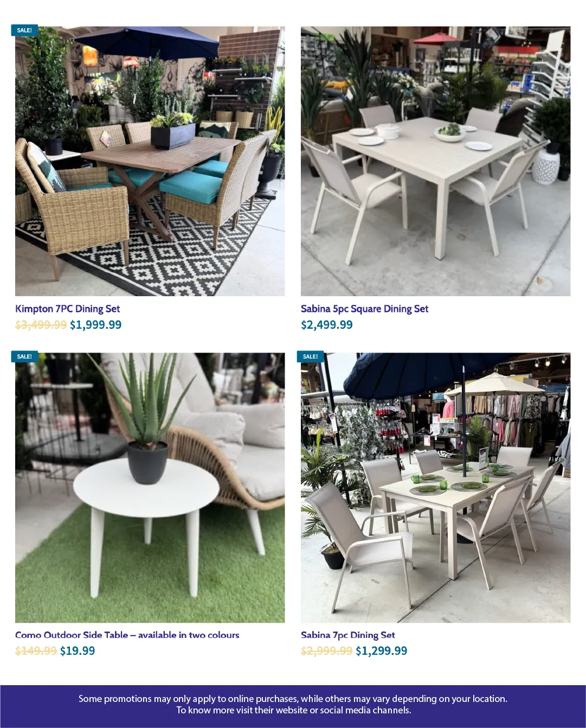Select the $1,299.99 sale price
Screen dimensions: 586x728
[382, 651]
